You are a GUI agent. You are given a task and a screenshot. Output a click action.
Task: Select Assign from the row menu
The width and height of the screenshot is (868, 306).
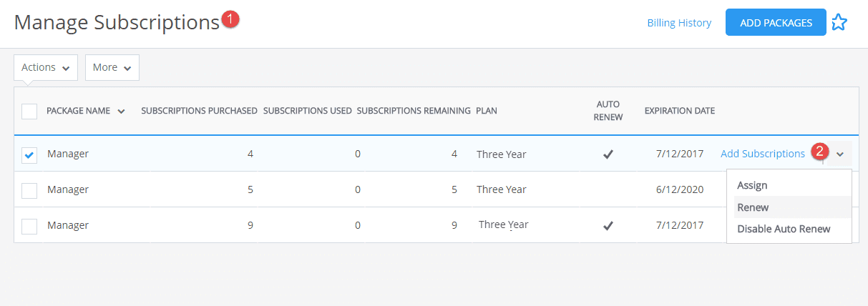[752, 185]
